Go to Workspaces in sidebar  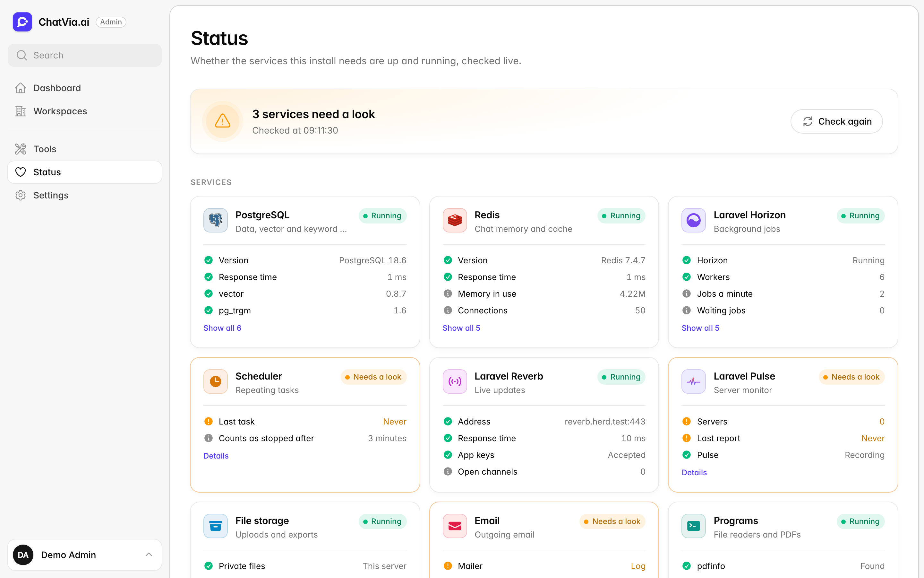click(x=85, y=111)
